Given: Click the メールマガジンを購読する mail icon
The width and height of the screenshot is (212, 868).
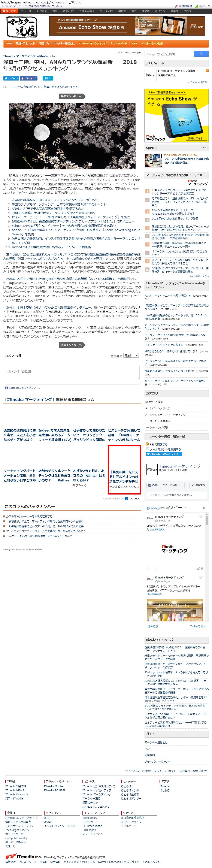Looking at the screenshot, I should 147,449.
